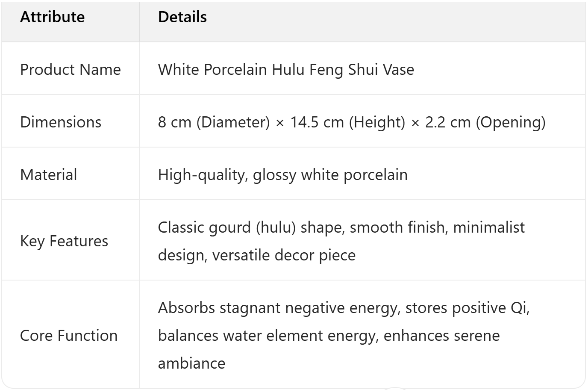Select the Key Features label cell
Image resolution: width=588 pixels, height=390 pixels.
pos(64,241)
